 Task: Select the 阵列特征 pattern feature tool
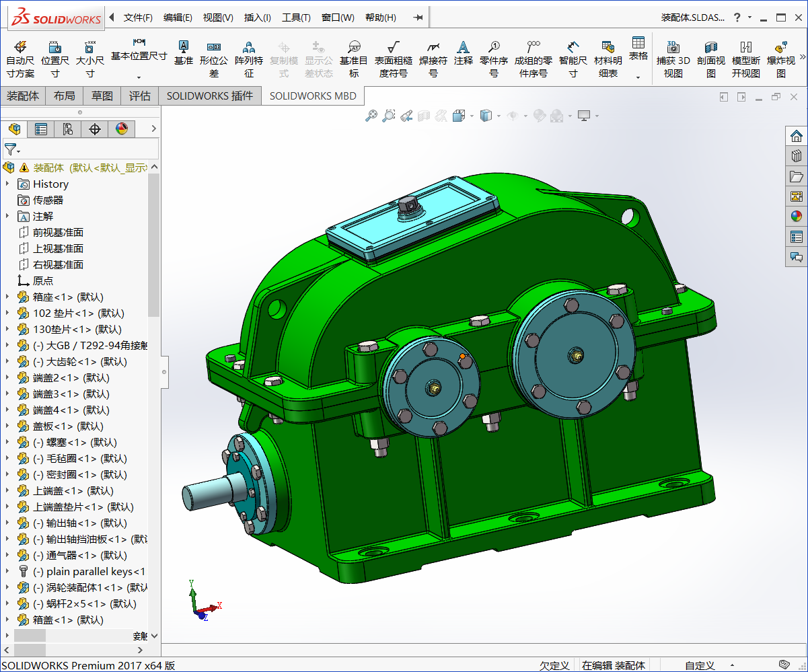pos(249,59)
